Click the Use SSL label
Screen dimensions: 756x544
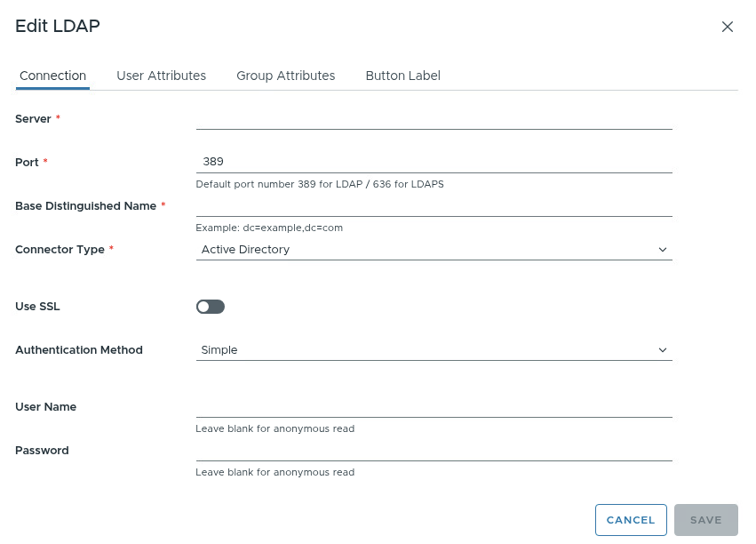(x=37, y=307)
